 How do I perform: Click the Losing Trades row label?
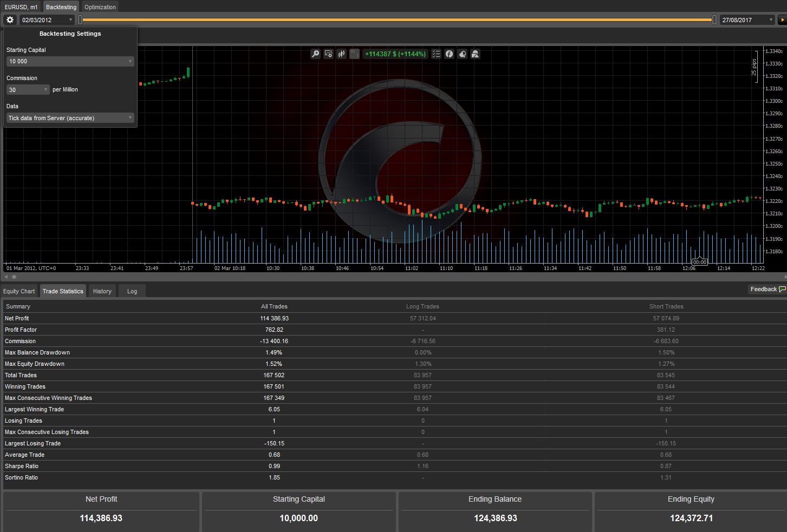click(23, 421)
